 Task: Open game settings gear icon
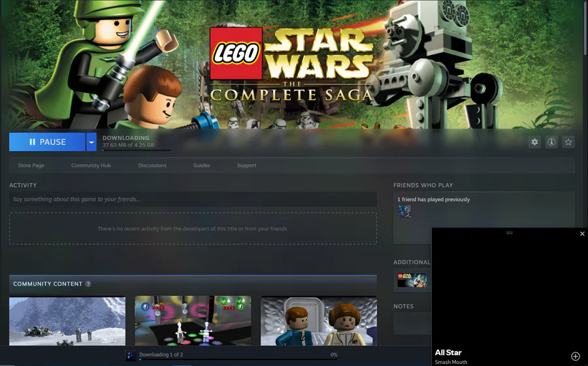pyautogui.click(x=534, y=142)
